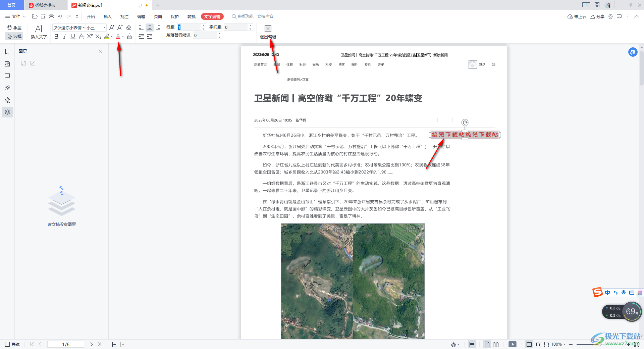The image size is (644, 349).
Task: Toggle superscript formatting
Action: pos(90,36)
